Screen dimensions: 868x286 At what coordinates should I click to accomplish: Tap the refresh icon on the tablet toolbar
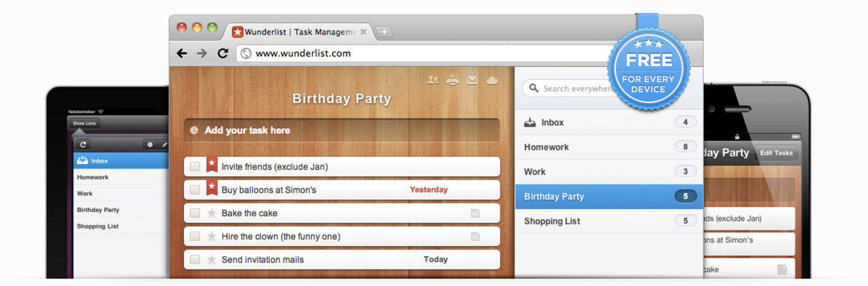pos(83,144)
